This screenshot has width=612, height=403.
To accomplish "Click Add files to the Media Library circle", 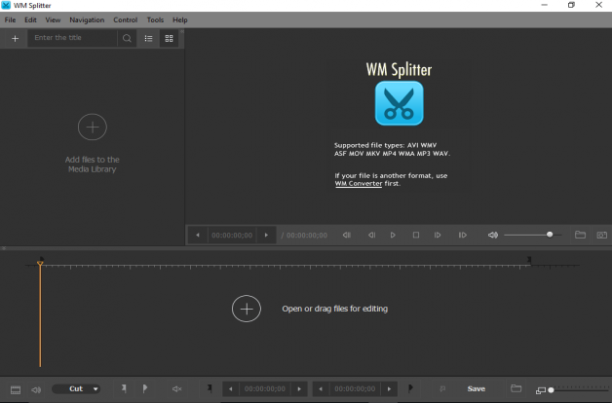I will [x=92, y=127].
